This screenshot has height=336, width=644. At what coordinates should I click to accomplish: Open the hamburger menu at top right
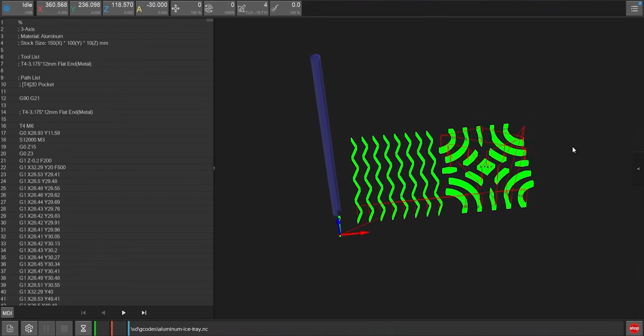pyautogui.click(x=634, y=9)
